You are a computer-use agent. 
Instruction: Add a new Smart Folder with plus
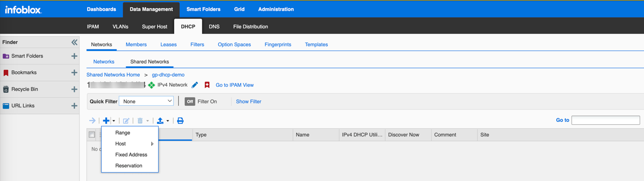[74, 56]
